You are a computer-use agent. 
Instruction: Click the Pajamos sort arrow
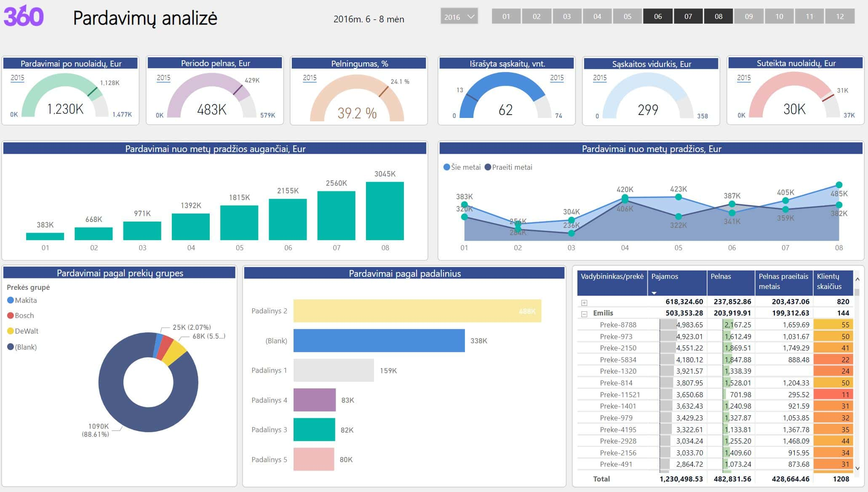point(654,293)
